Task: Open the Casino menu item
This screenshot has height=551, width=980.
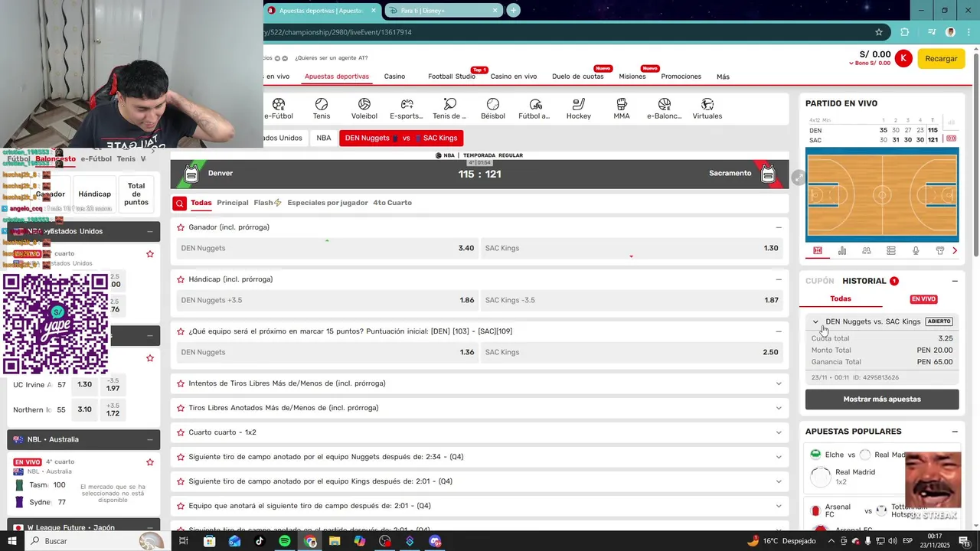Action: coord(394,77)
